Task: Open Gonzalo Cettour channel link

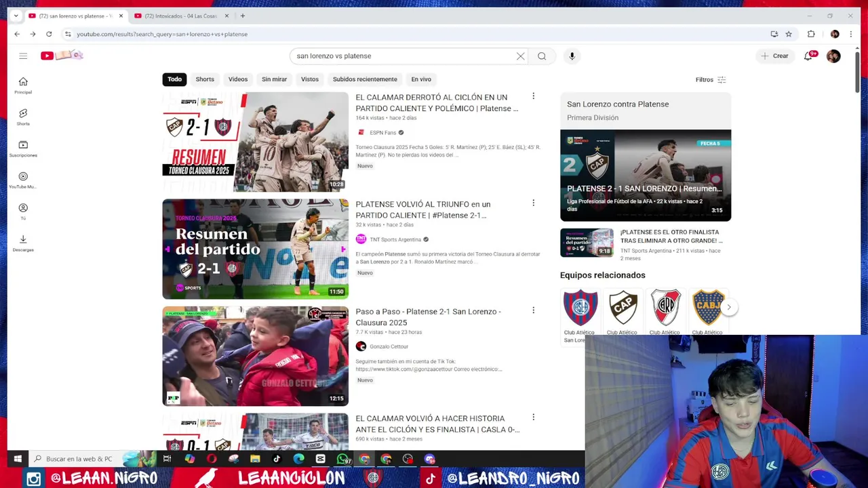Action: (x=389, y=346)
